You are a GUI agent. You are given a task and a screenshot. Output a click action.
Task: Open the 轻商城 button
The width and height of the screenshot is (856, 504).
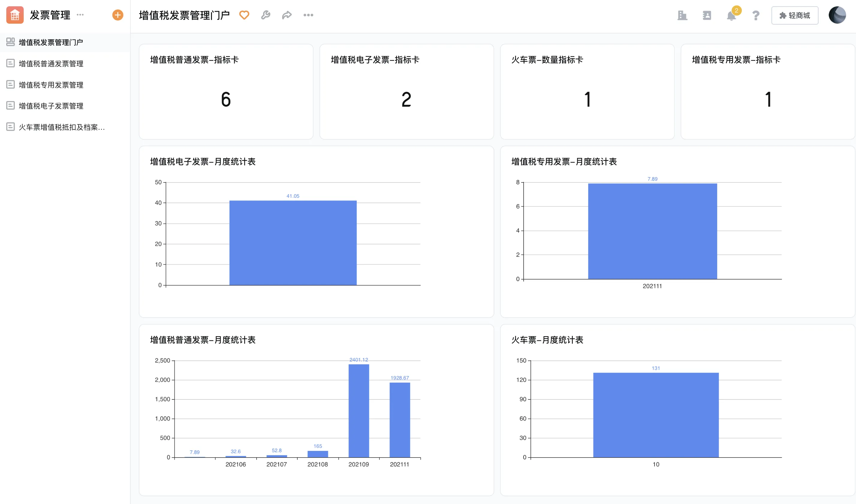pyautogui.click(x=795, y=15)
